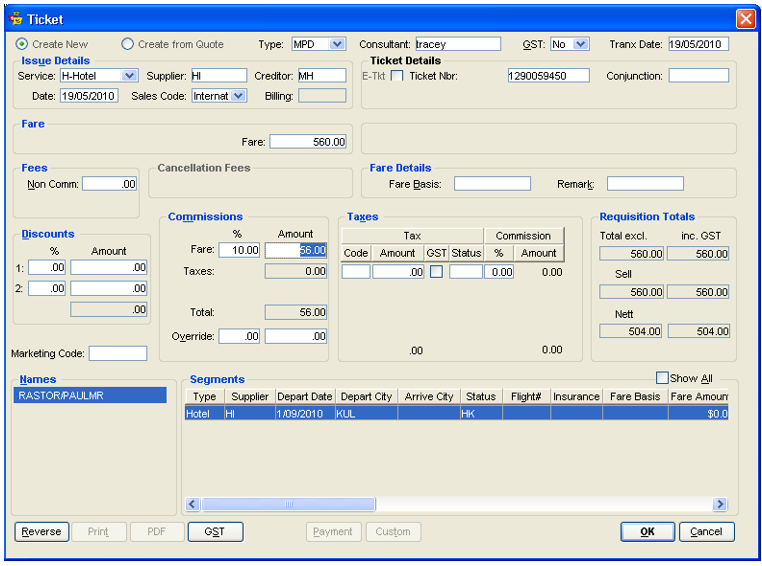The width and height of the screenshot is (762, 566).
Task: Click the Custom button
Action: point(393,532)
